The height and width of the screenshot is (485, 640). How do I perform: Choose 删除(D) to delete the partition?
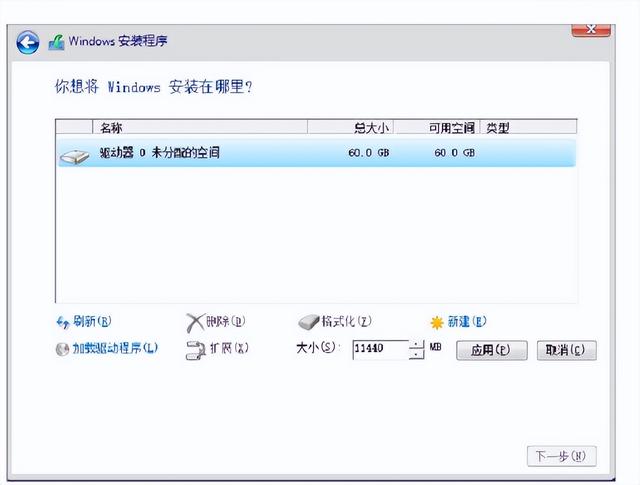(226, 322)
